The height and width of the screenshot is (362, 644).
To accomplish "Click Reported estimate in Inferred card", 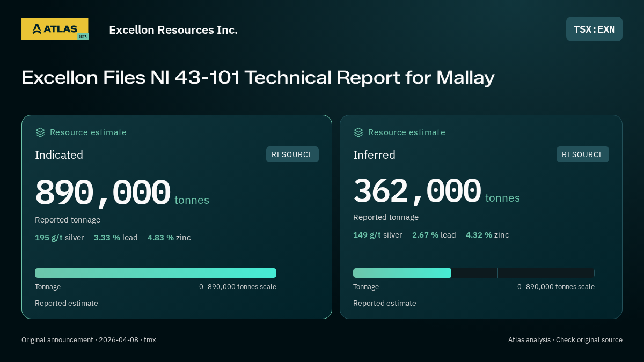I will [385, 304].
